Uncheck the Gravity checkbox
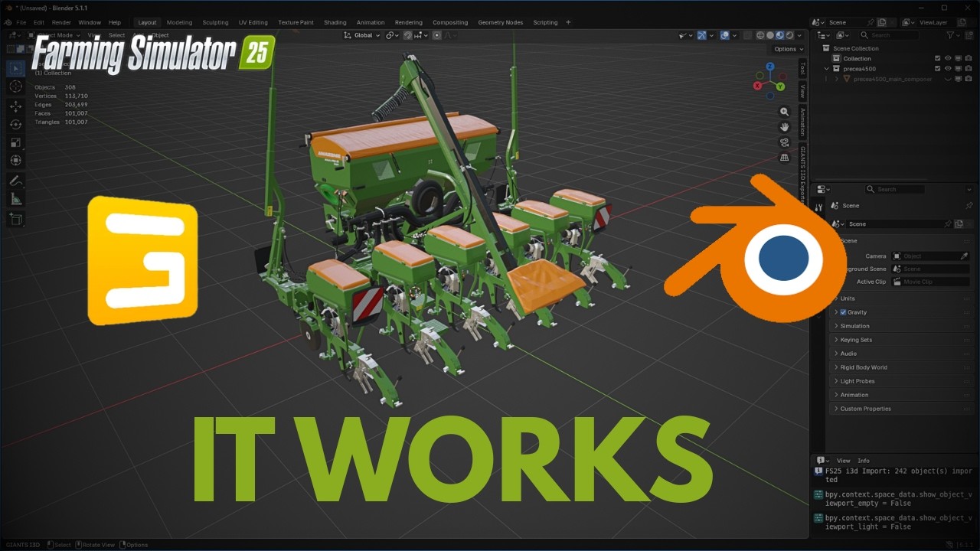The height and width of the screenshot is (551, 980). click(843, 312)
